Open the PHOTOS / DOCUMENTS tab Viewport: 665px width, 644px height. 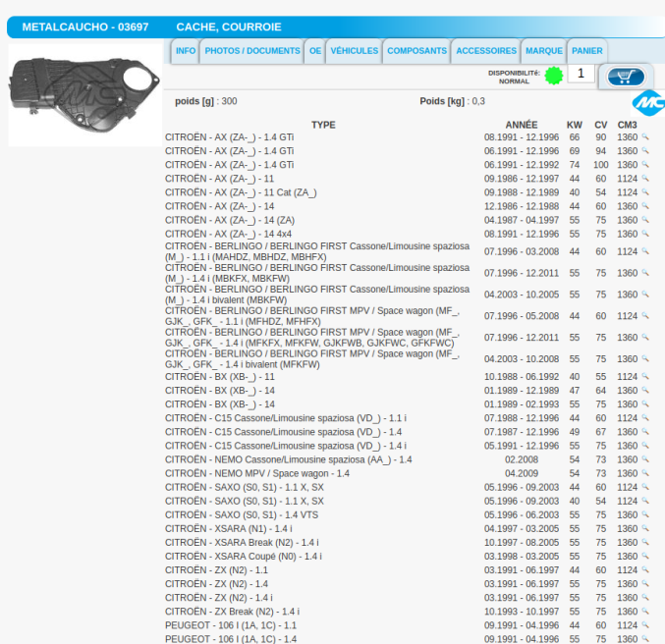pos(251,51)
